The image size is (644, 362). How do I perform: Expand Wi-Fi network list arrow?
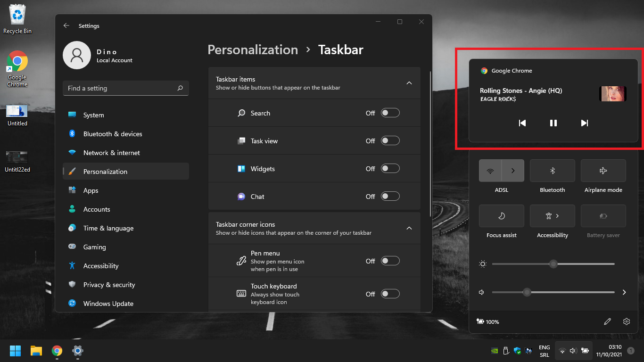click(x=513, y=171)
